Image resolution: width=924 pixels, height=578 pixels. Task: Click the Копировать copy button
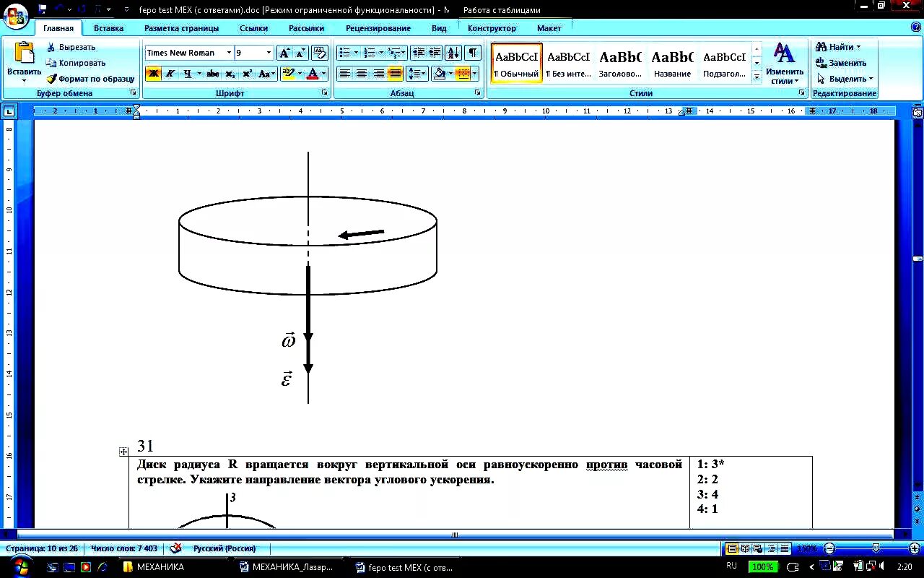click(x=76, y=63)
